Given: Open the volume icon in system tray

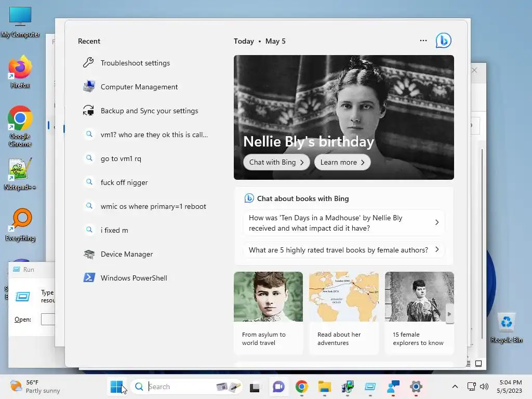Looking at the screenshot, I should coord(484,387).
